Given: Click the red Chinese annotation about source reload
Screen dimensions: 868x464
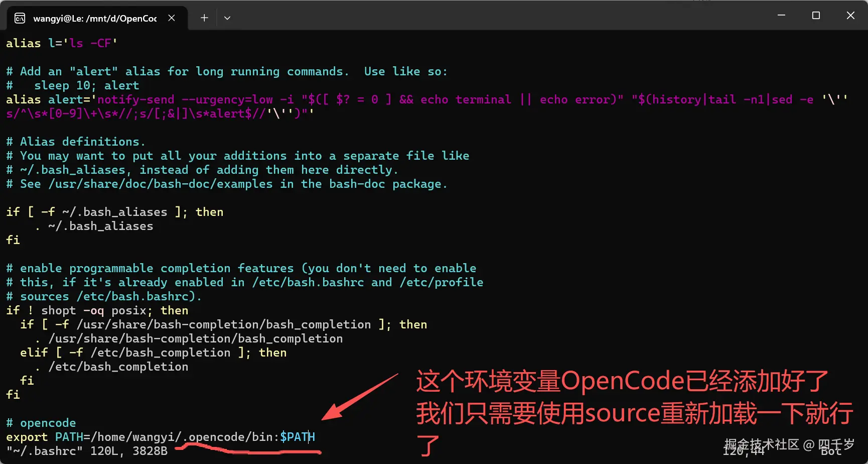Looking at the screenshot, I should click(x=617, y=413).
